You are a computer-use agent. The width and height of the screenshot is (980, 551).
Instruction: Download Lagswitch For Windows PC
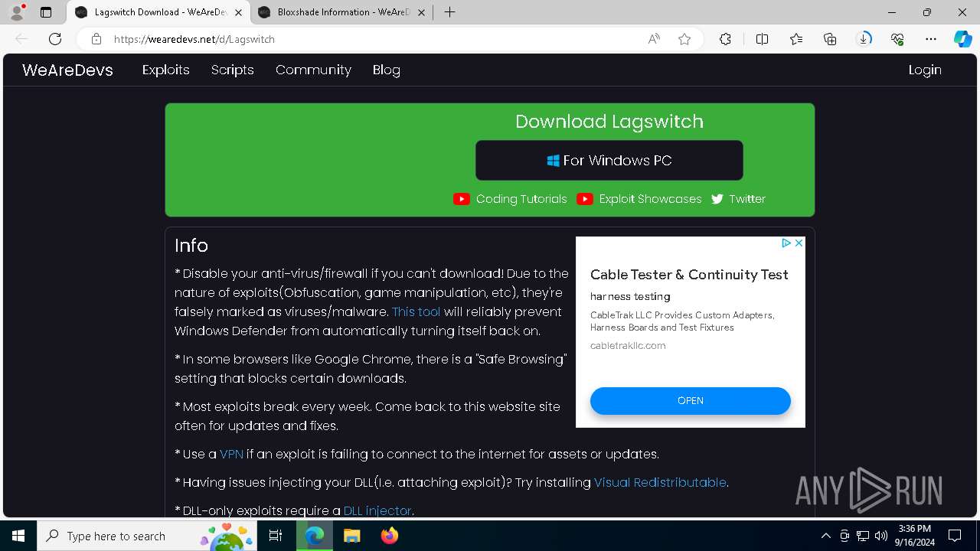[x=609, y=161]
